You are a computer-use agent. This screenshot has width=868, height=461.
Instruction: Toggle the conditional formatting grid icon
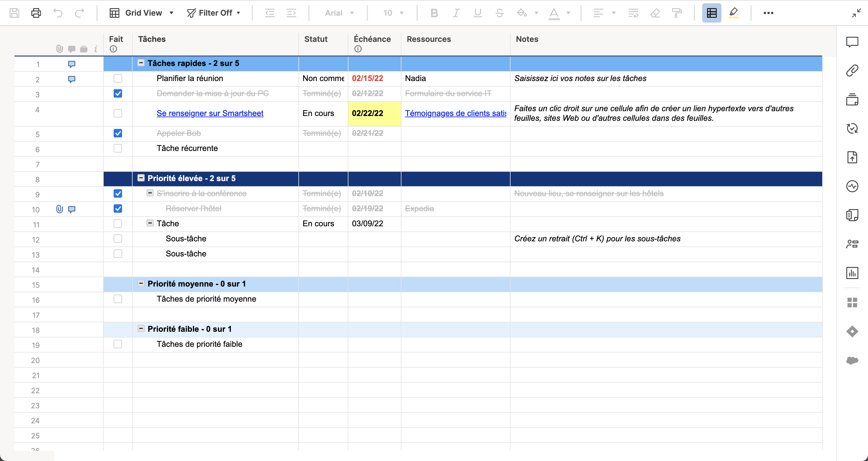coord(712,13)
